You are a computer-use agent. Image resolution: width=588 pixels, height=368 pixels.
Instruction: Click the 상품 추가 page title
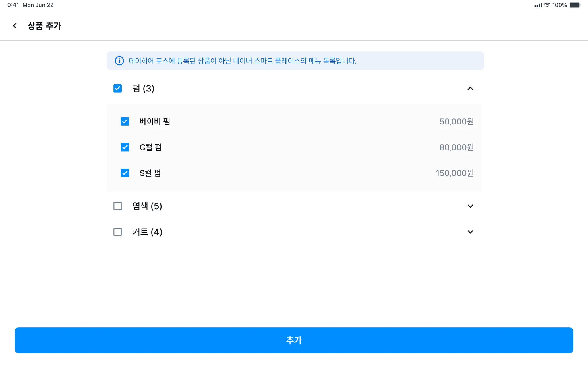click(45, 26)
